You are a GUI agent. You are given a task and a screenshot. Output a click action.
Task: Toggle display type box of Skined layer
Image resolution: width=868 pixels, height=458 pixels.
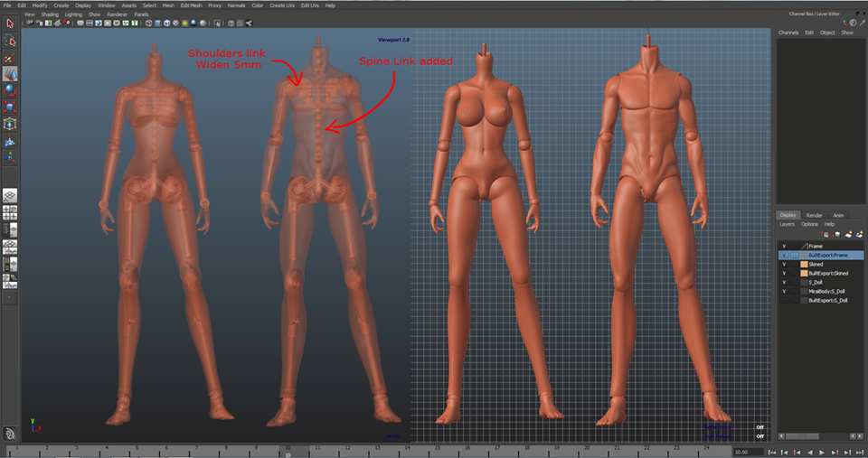tap(795, 265)
